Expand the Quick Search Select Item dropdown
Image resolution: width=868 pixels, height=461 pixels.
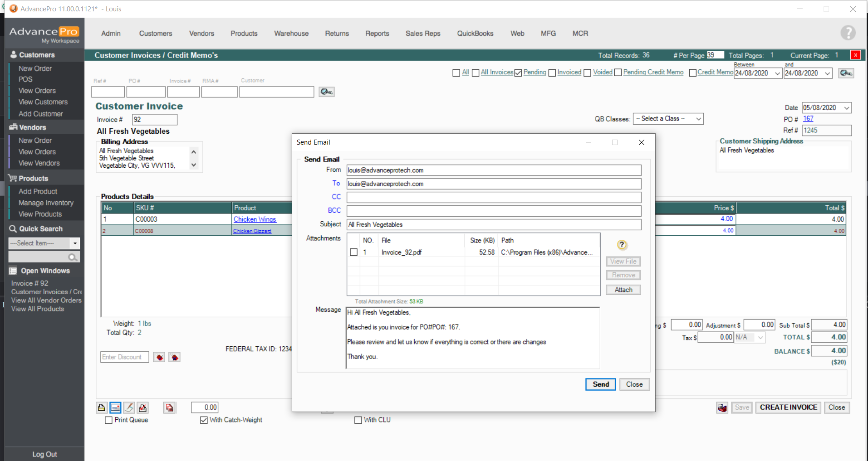[x=75, y=243]
